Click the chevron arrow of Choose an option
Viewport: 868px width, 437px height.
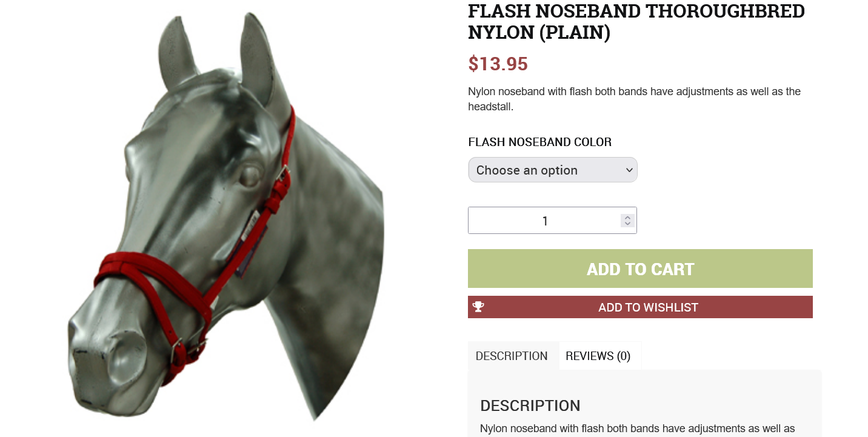629,170
